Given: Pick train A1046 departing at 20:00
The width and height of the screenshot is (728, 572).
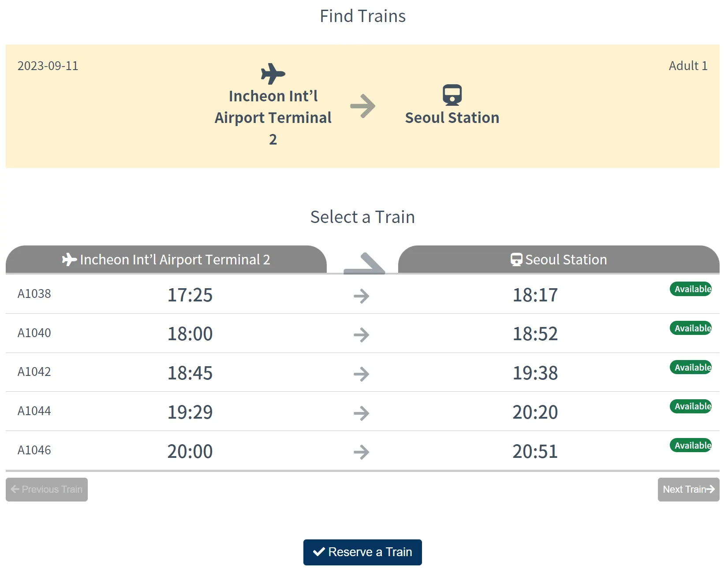Looking at the screenshot, I should [190, 451].
